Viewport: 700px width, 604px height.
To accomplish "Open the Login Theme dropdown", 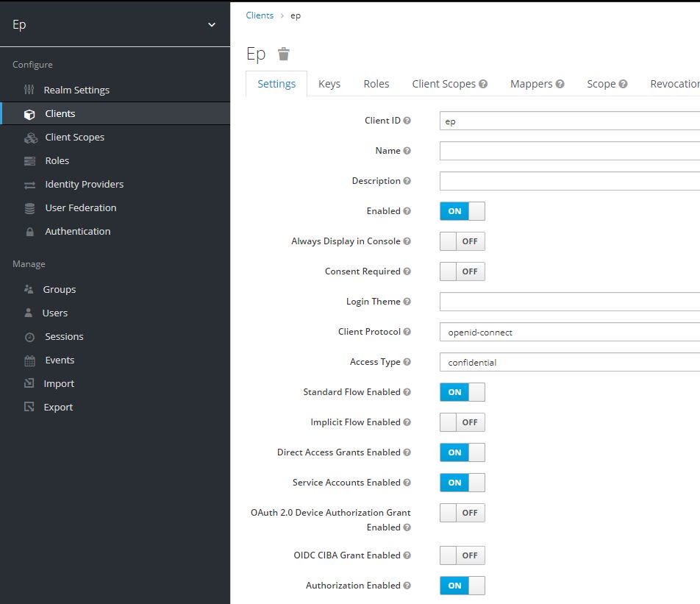I will pyautogui.click(x=570, y=302).
